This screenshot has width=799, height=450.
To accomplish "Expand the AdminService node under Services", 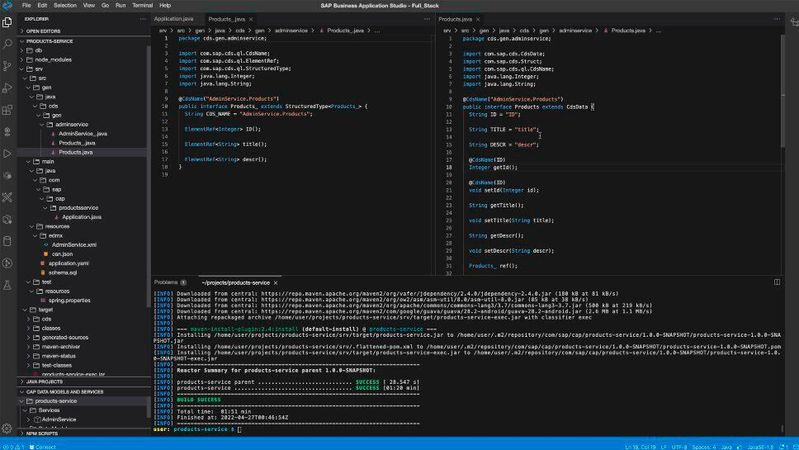I will (59, 419).
